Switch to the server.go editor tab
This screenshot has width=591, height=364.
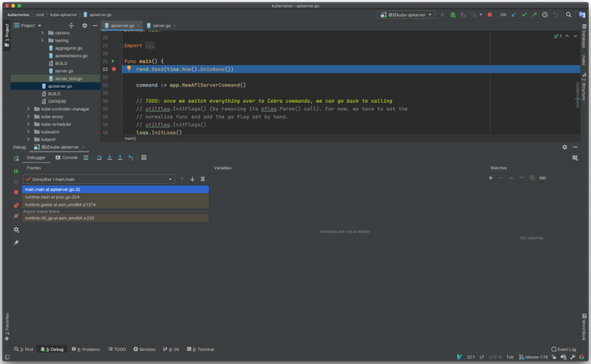click(161, 26)
